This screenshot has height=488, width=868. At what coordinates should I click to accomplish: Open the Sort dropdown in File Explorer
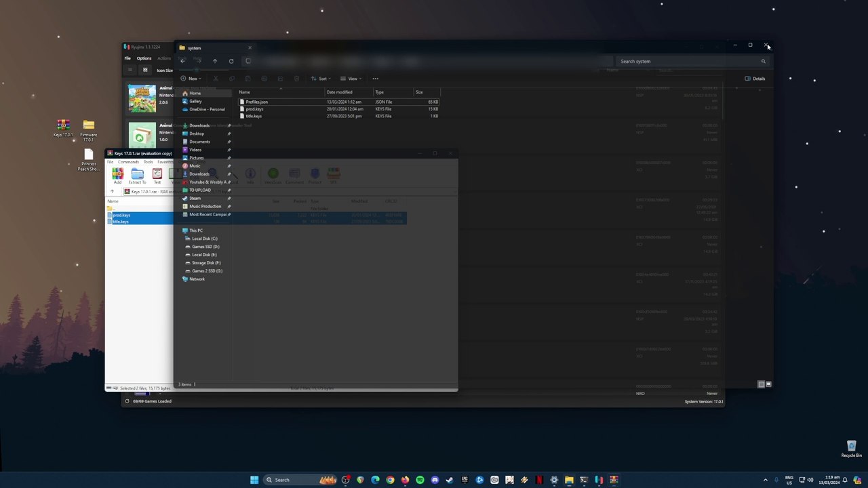coord(321,79)
